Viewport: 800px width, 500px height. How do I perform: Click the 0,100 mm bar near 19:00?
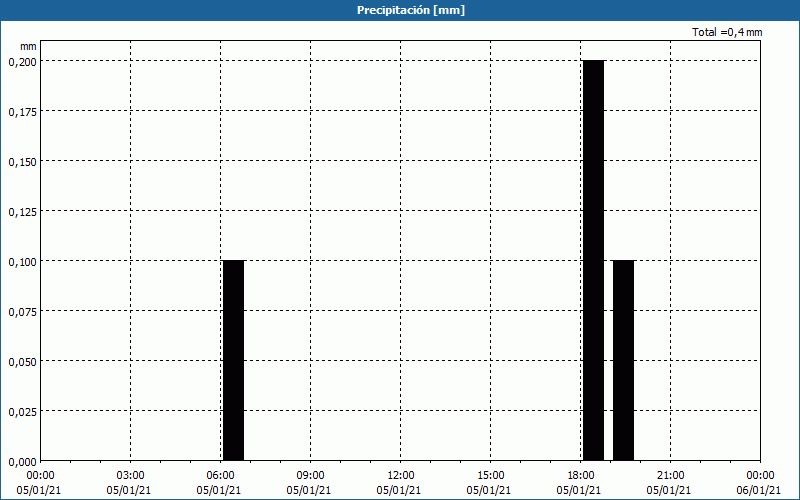pos(623,361)
